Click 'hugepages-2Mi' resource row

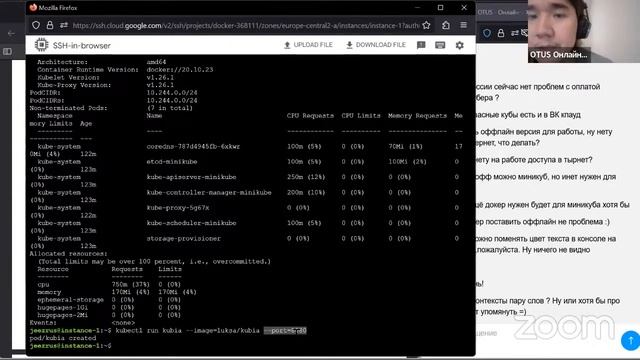[x=62, y=315]
